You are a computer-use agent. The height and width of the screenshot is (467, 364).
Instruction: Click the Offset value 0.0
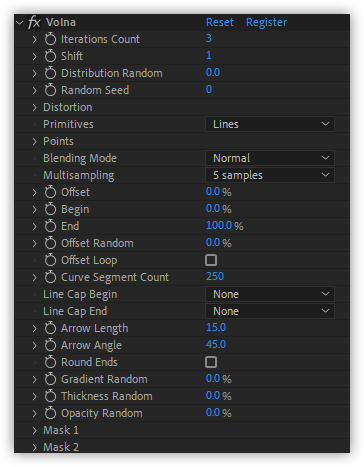(213, 191)
